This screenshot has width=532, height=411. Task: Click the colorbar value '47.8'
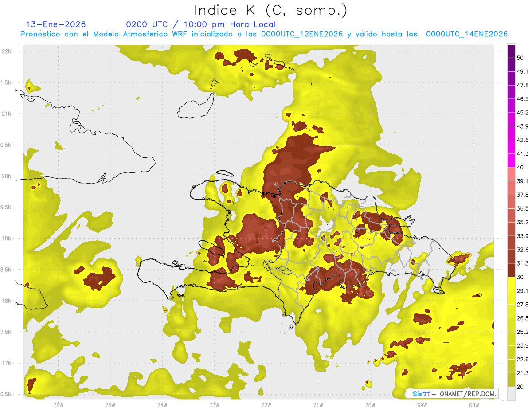pyautogui.click(x=523, y=85)
